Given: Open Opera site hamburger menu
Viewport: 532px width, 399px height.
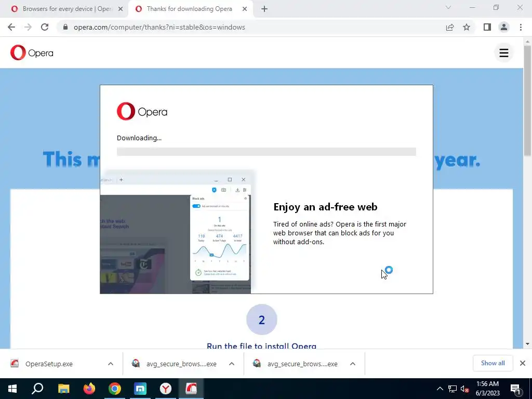Looking at the screenshot, I should coord(504,52).
